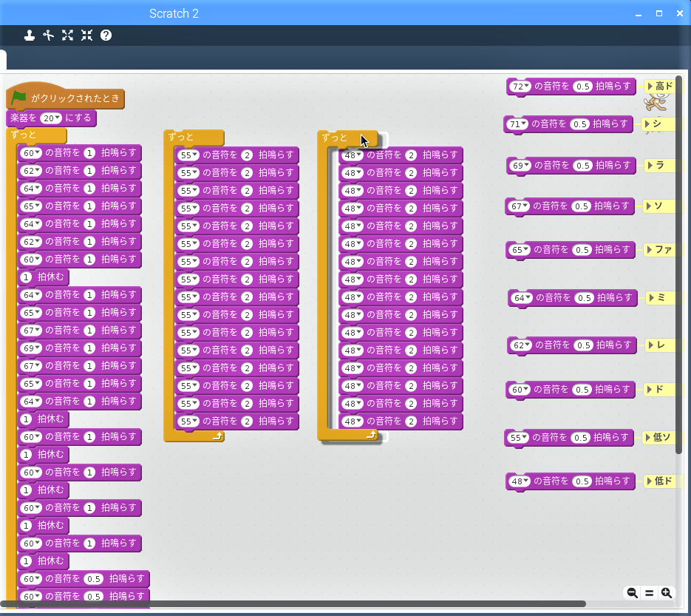This screenshot has width=691, height=616.
Task: Expand the 低ド comment
Action: click(x=649, y=481)
